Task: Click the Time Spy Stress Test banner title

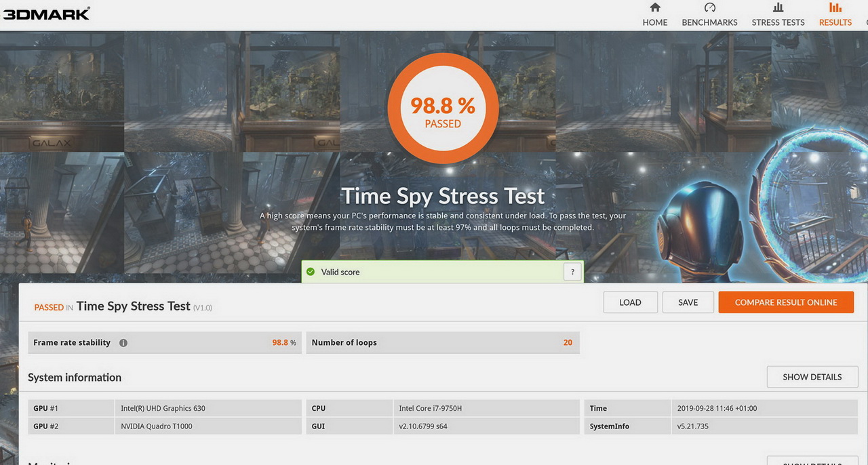Action: point(443,196)
